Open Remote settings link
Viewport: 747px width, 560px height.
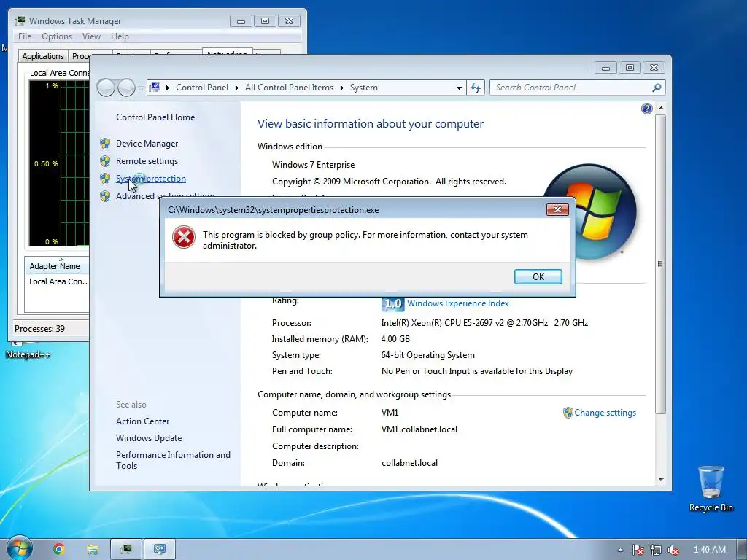click(x=147, y=161)
